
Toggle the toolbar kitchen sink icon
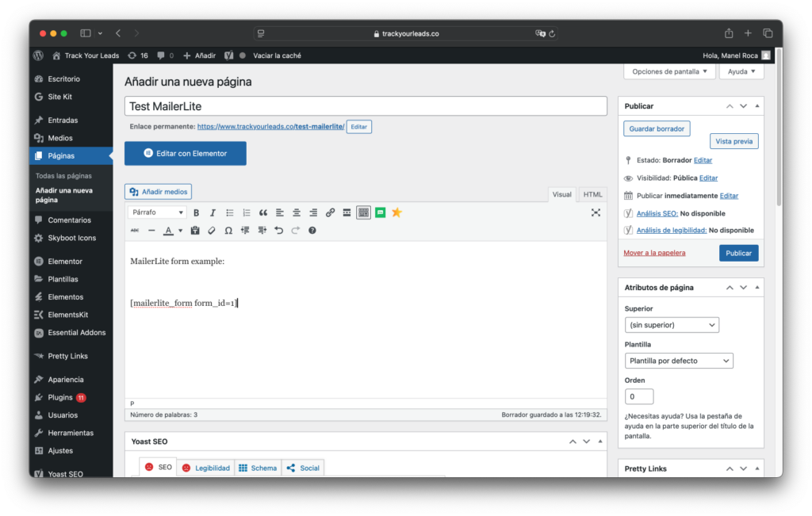(x=363, y=212)
